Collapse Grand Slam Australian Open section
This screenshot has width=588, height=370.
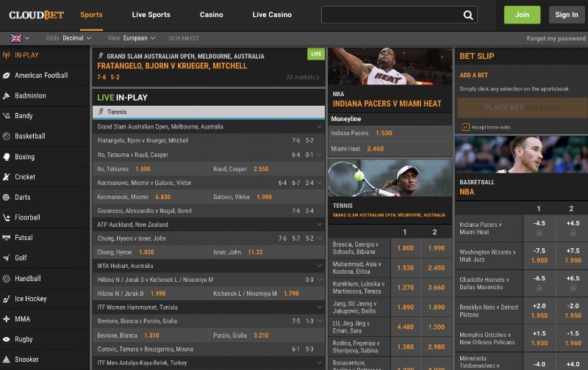pyautogui.click(x=319, y=126)
